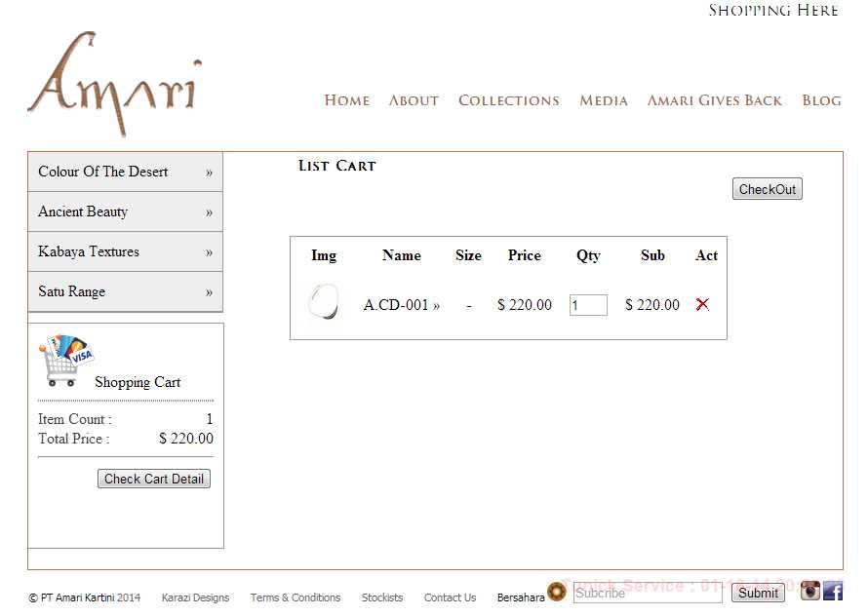Click the PT Amari Kartini 2014 copyright
This screenshot has height=616, width=868.
coord(85,597)
